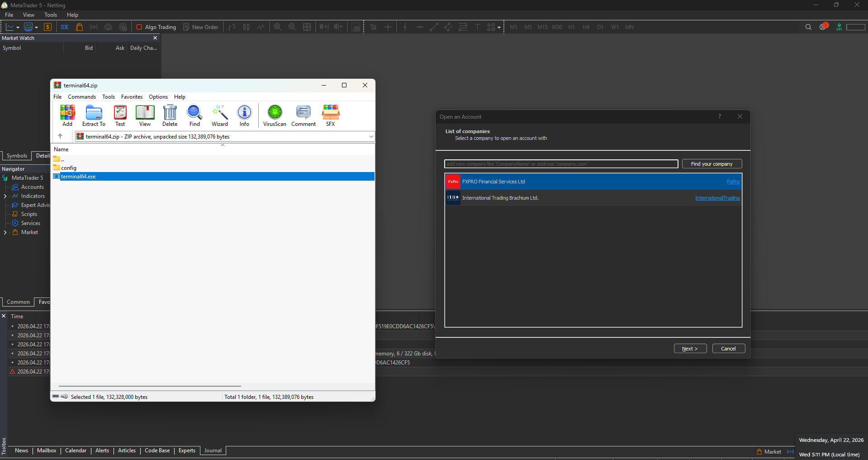This screenshot has width=868, height=460.
Task: Click the zoom in magnifier icon
Action: [x=278, y=27]
